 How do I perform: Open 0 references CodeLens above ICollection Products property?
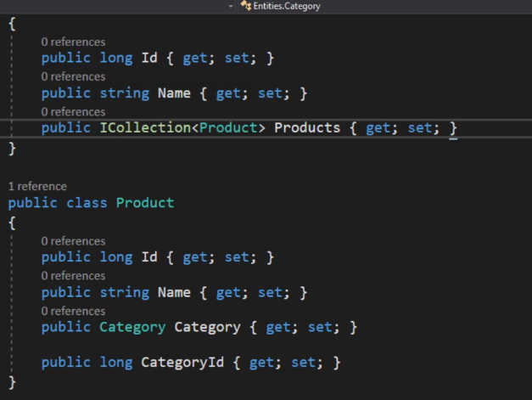(x=73, y=112)
